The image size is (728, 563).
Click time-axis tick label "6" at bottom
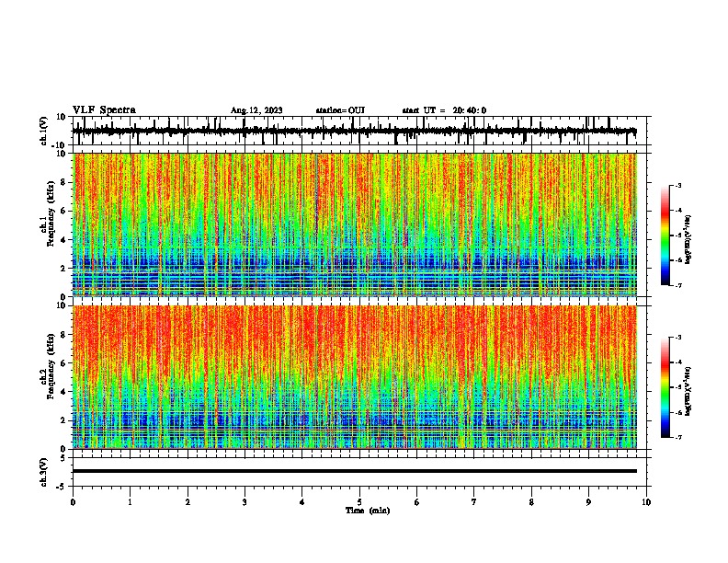coord(417,502)
